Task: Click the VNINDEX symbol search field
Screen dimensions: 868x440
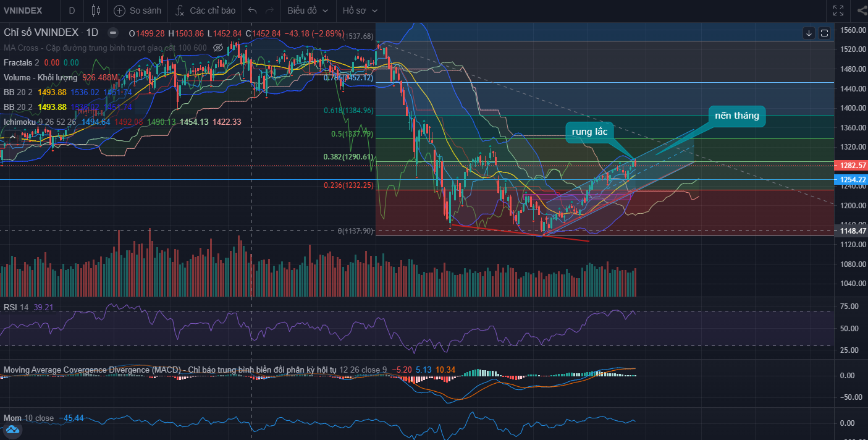Action: point(23,11)
